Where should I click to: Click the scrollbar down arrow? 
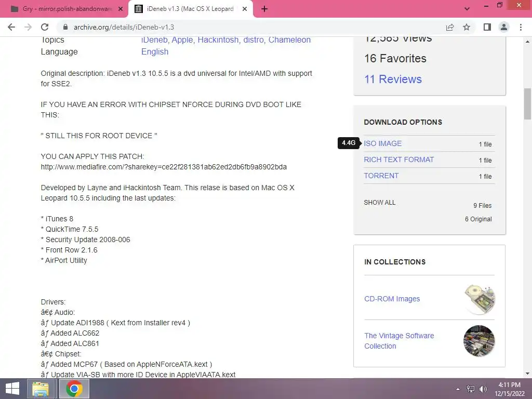527,374
